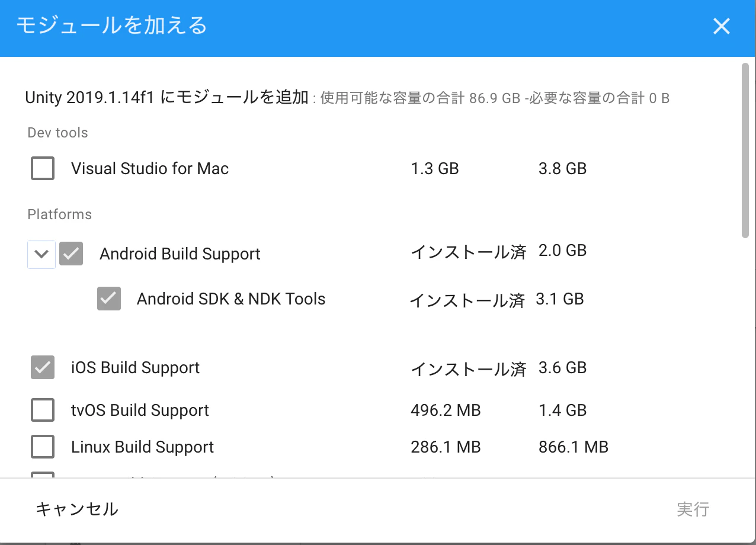Click the iOS Build Support row label
This screenshot has width=756, height=545.
pyautogui.click(x=136, y=367)
